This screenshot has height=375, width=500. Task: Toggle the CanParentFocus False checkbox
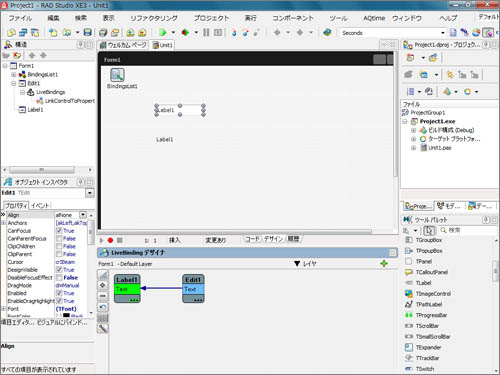pos(59,238)
